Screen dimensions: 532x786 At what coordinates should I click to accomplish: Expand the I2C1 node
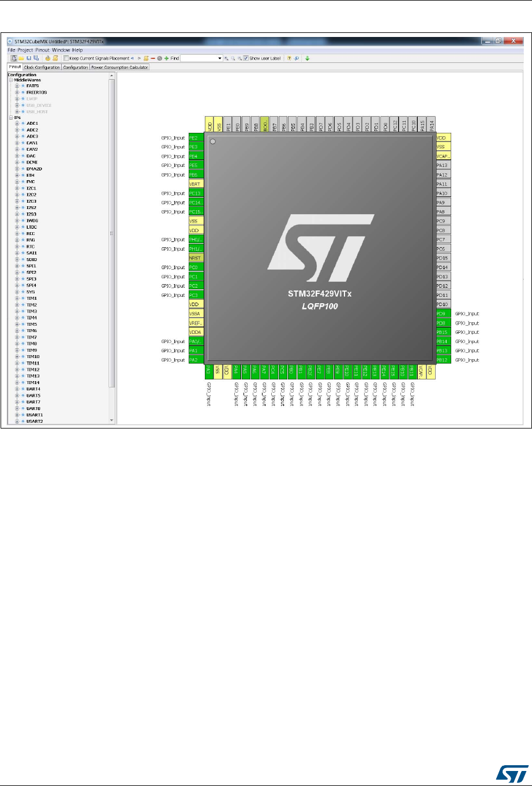[17, 188]
